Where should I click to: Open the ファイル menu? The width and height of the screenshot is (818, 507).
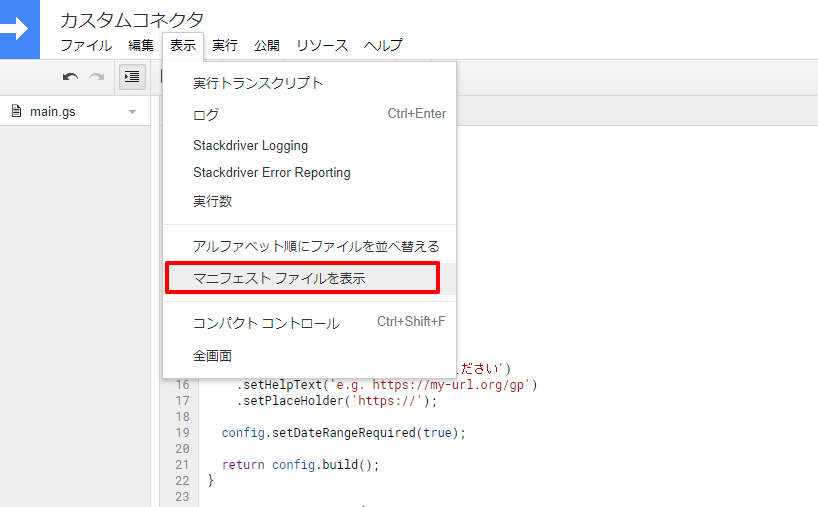(86, 45)
